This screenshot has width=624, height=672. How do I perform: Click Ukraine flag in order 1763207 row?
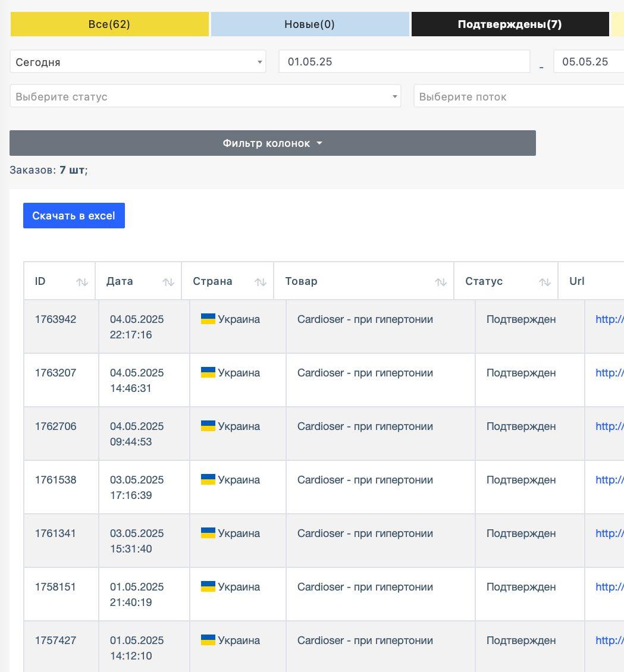(208, 372)
